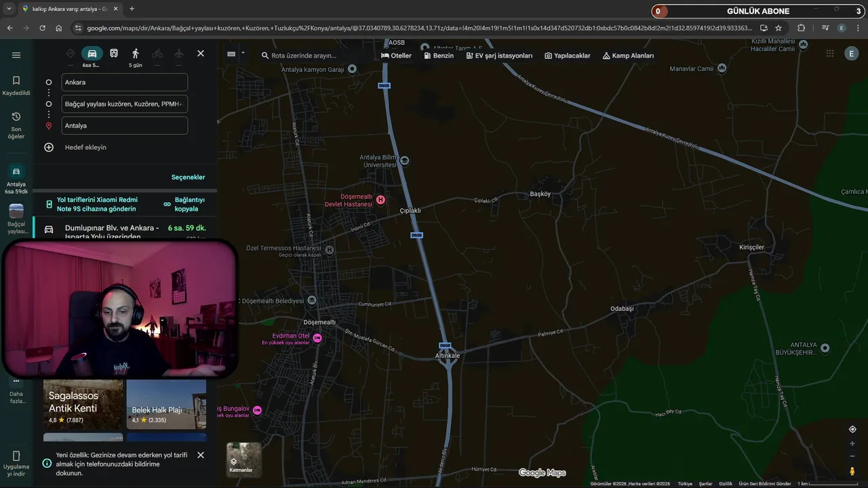The width and height of the screenshot is (868, 488).
Task: Click the Bungalov hotel pin marker
Action: coord(257,410)
